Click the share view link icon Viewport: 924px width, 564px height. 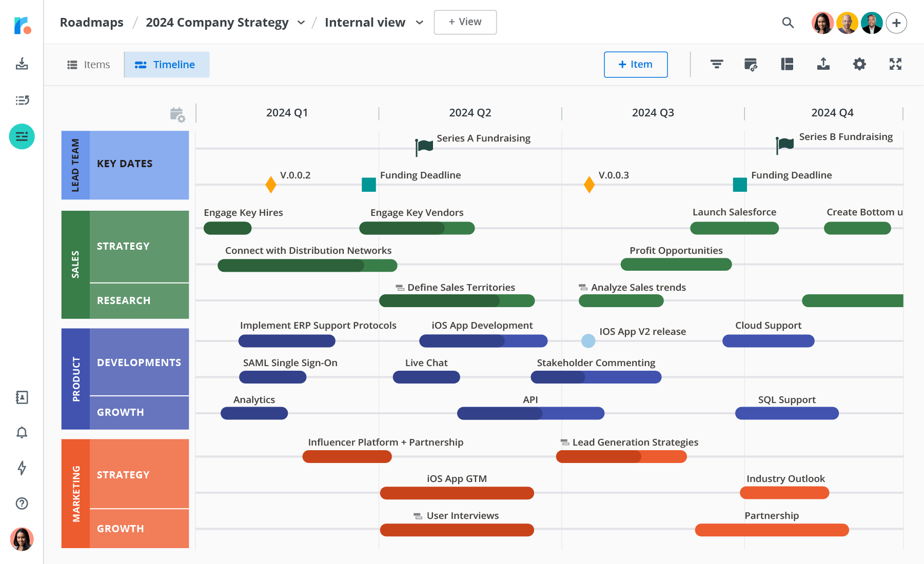click(751, 64)
